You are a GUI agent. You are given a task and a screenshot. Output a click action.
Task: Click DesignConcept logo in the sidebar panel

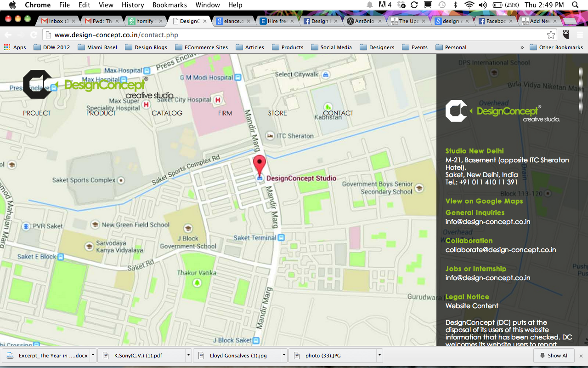click(503, 111)
